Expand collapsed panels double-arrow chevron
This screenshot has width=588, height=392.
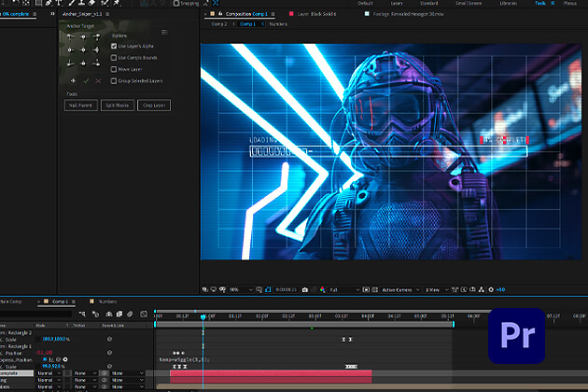[x=52, y=14]
